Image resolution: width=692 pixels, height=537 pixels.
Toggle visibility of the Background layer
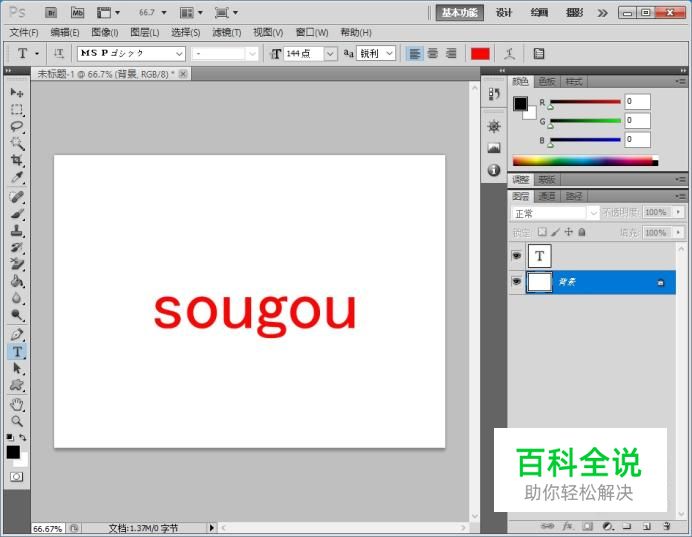[x=516, y=282]
